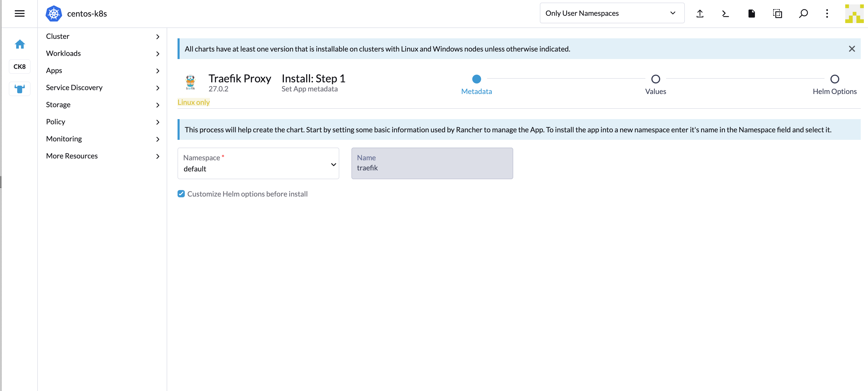Open the blue Rancher cow icon
Image resolution: width=868 pixels, height=391 pixels.
point(20,89)
